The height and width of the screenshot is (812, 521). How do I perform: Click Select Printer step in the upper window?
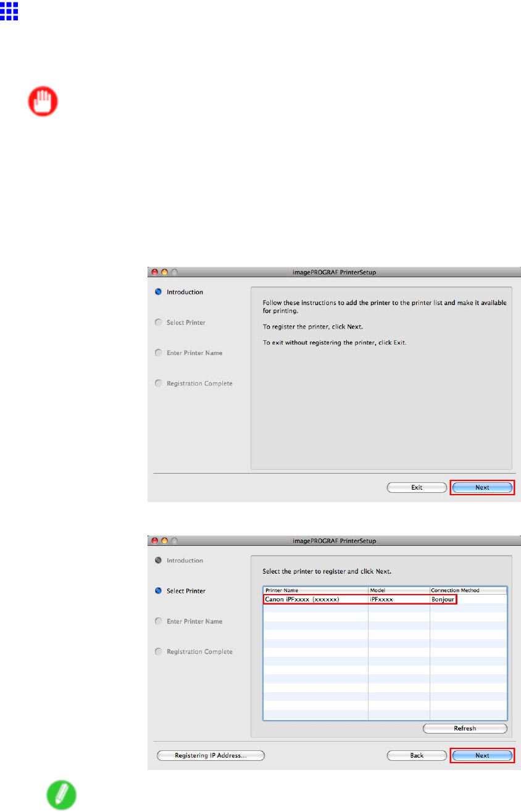coord(180,322)
